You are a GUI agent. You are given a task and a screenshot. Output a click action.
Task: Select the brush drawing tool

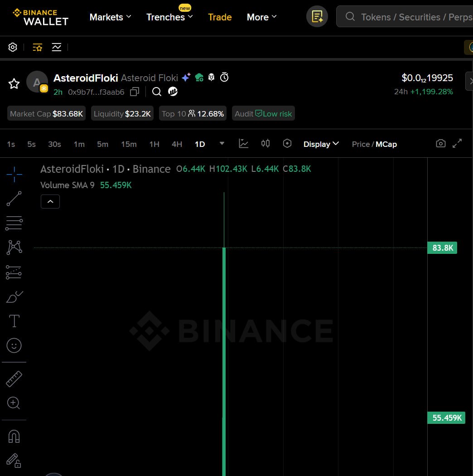(14, 297)
